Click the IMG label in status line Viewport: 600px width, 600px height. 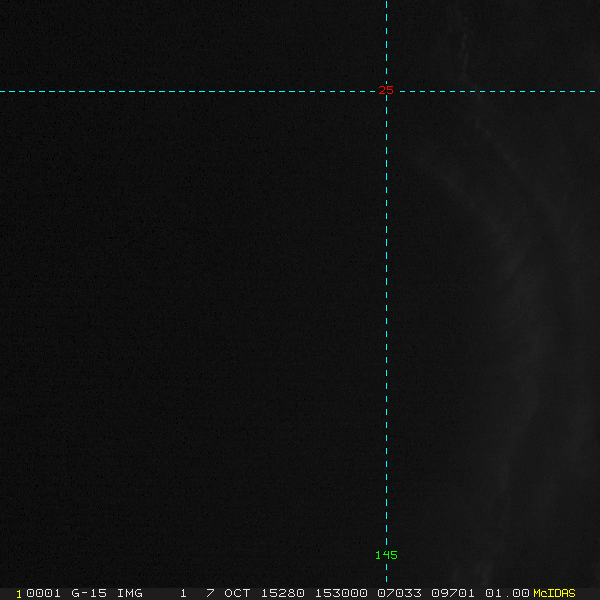coord(129,593)
